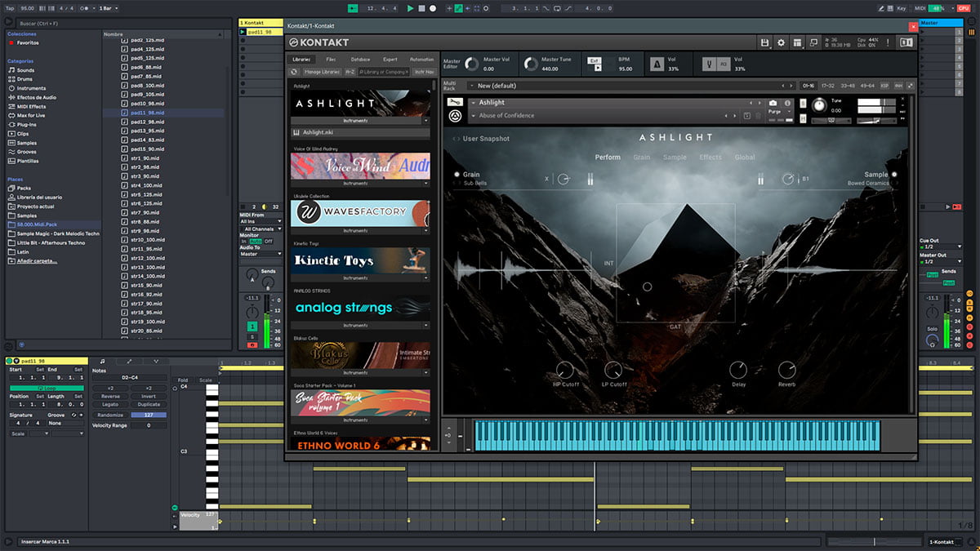Toggle Fold in piano roll

(x=183, y=380)
